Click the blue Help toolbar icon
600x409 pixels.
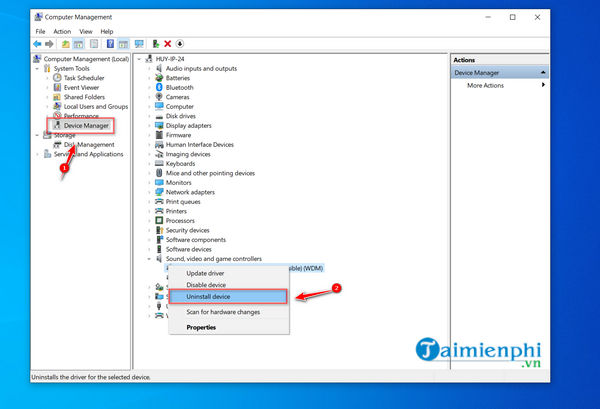pos(110,44)
